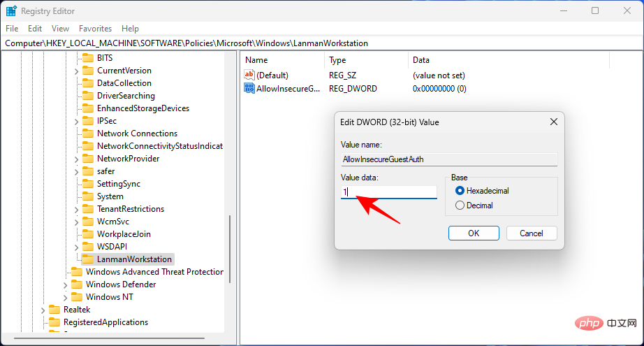Click the LanmanWorkstation folder icon

pyautogui.click(x=88, y=259)
